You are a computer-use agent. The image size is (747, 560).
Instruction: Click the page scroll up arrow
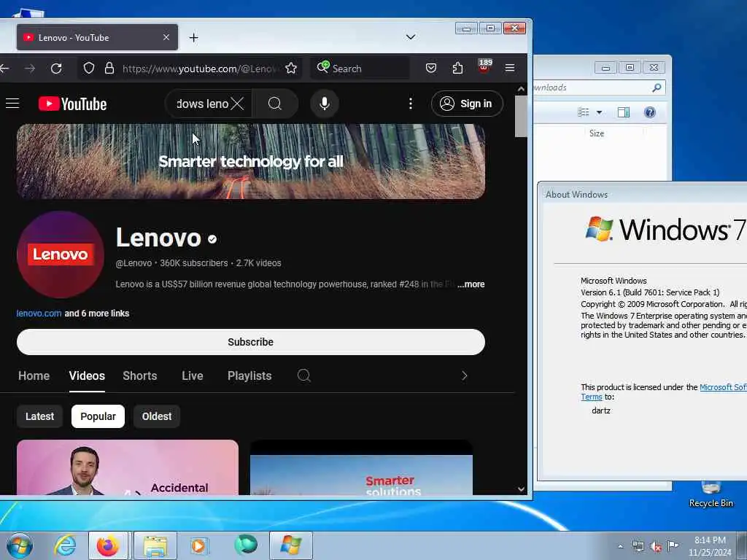tap(521, 89)
